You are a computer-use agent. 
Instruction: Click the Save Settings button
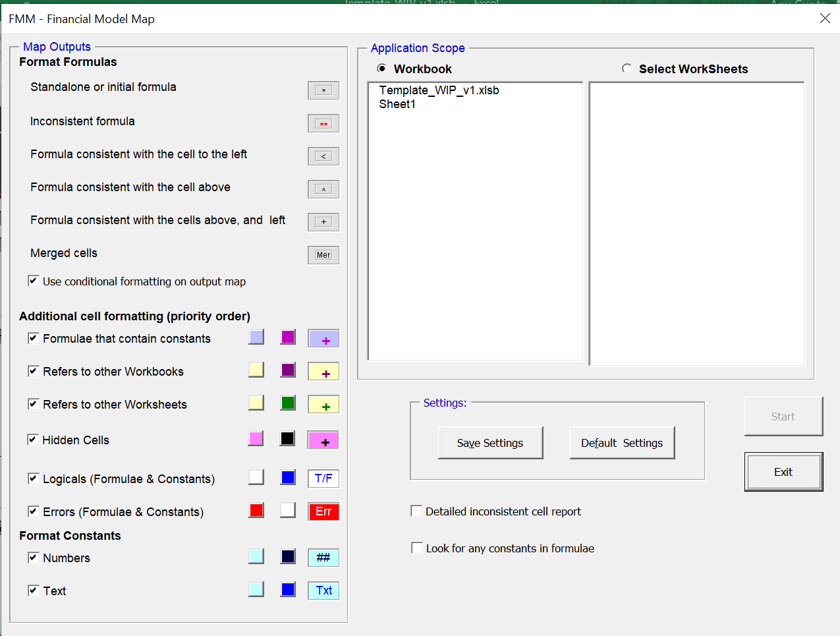tap(491, 443)
